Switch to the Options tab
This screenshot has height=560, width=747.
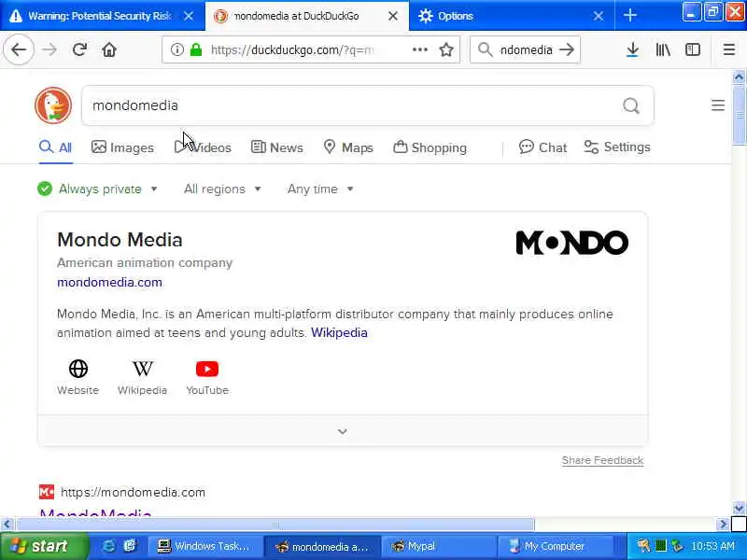511,16
